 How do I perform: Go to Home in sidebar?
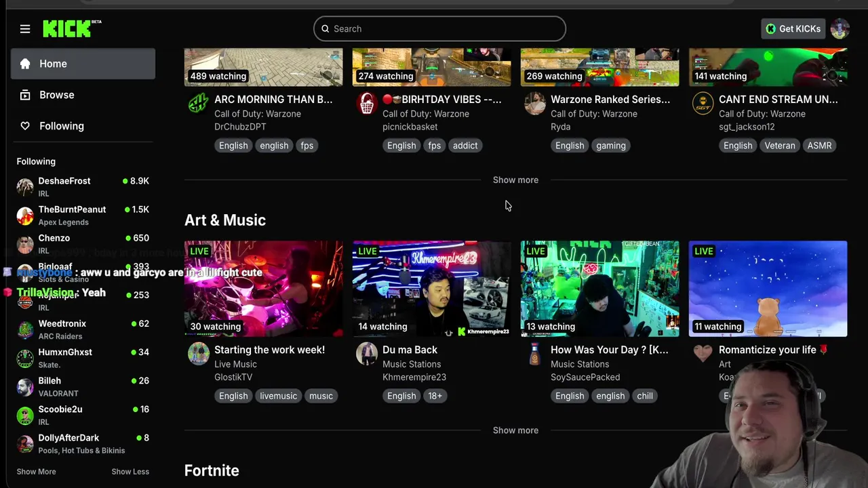(83, 64)
